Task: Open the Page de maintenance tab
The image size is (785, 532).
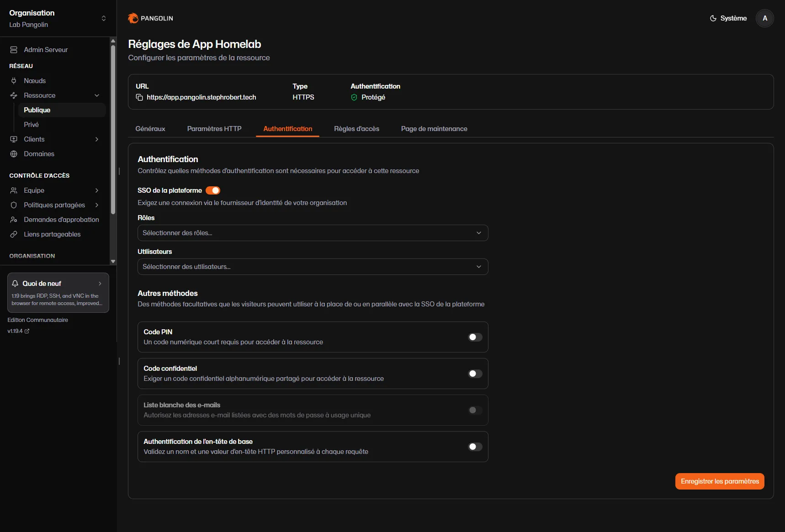Action: coord(434,129)
